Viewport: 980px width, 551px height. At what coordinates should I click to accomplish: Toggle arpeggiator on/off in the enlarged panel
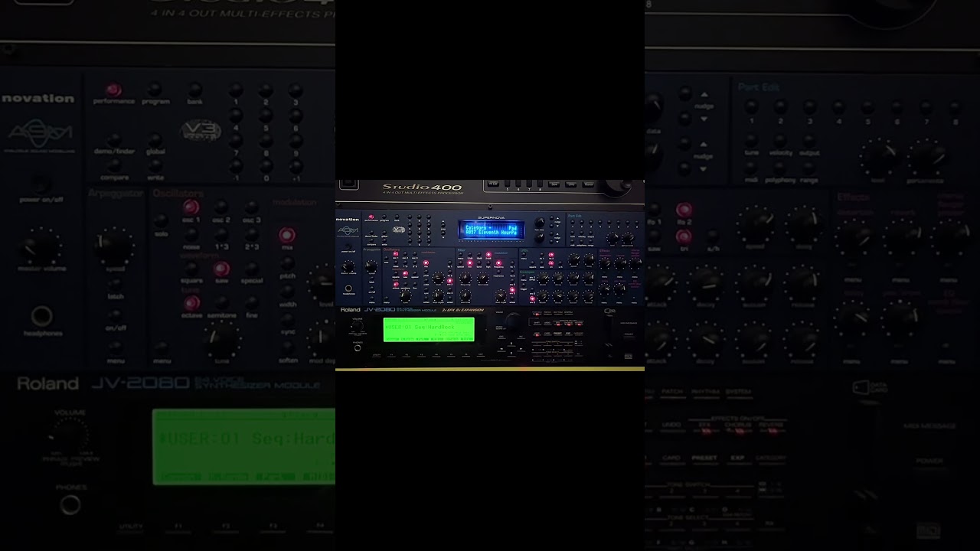115,315
